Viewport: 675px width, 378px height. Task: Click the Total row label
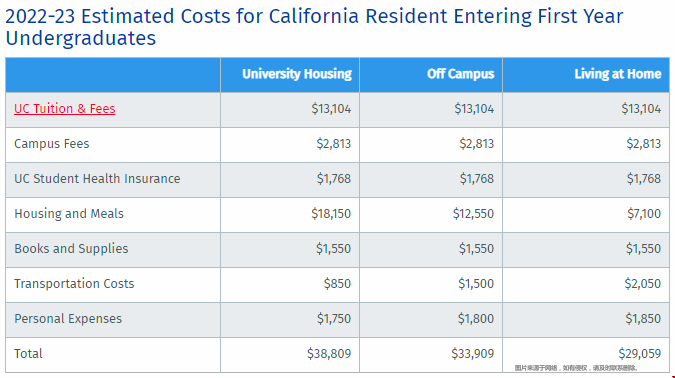[x=28, y=353]
